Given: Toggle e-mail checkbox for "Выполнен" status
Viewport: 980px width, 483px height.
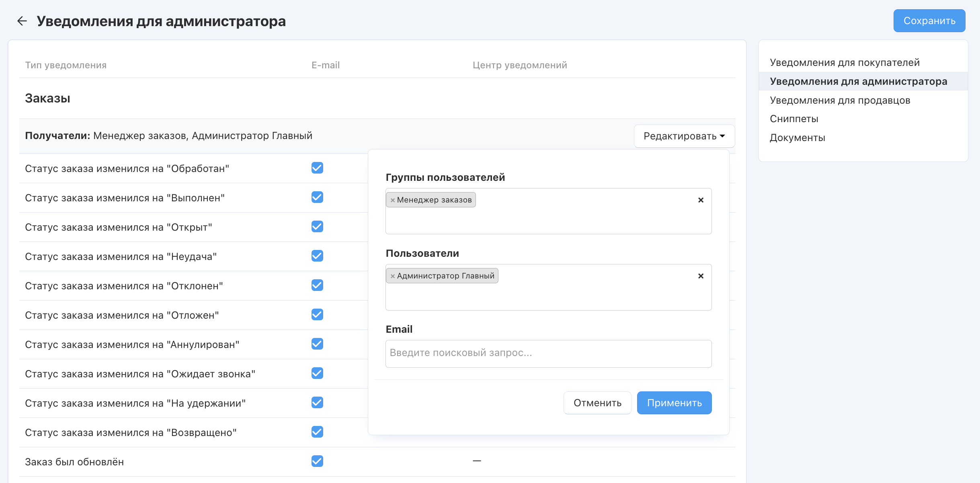Looking at the screenshot, I should point(317,197).
